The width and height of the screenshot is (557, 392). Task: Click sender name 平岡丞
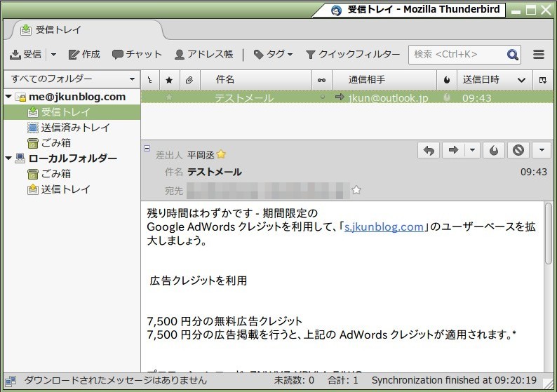pyautogui.click(x=201, y=155)
